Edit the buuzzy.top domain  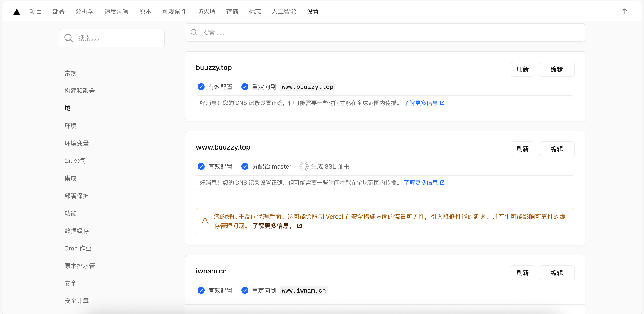(x=557, y=69)
